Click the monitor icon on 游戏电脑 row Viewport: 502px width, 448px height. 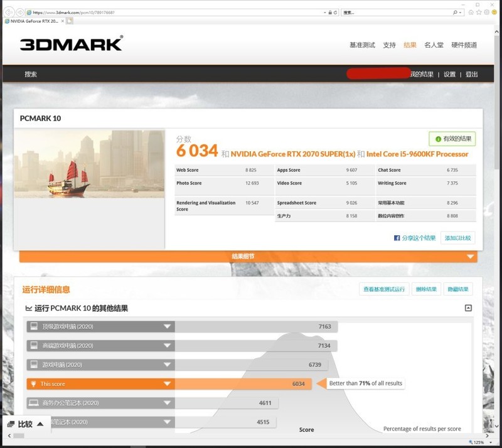(x=34, y=365)
